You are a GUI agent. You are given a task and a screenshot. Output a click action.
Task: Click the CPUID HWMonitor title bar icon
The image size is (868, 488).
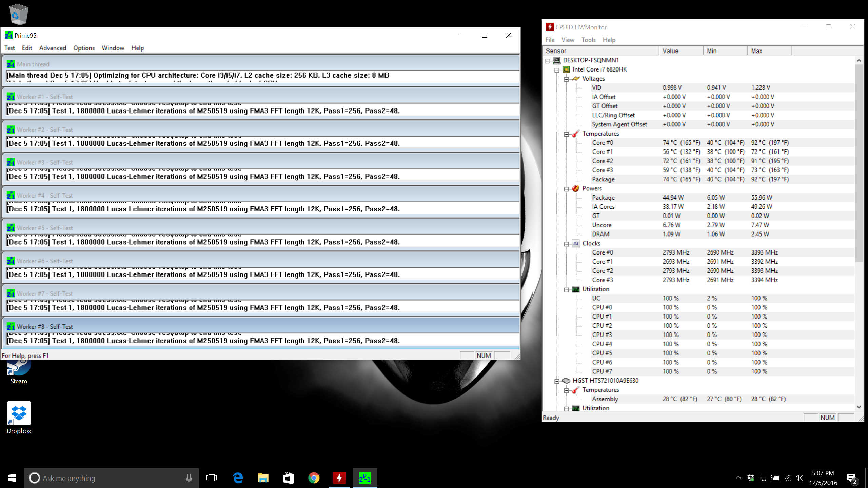550,27
